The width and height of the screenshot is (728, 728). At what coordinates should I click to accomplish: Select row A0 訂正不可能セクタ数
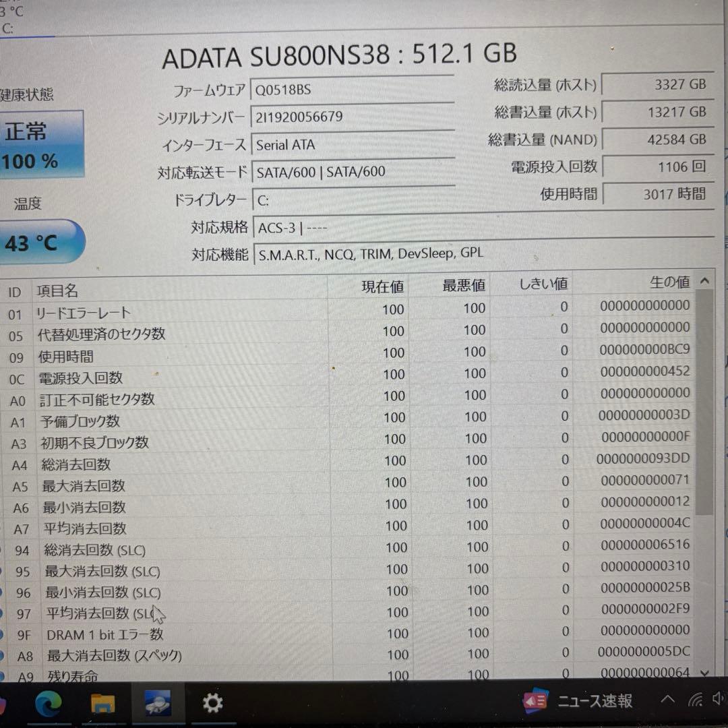coord(348,396)
